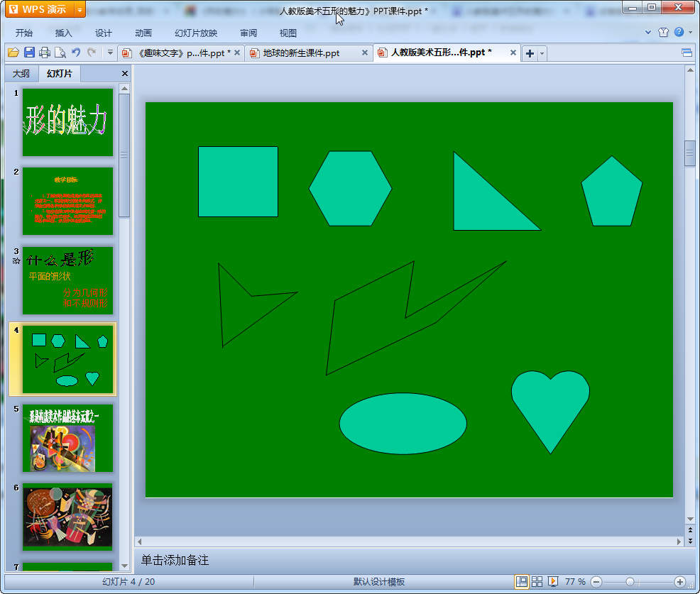Click the animation star icon beside slide 3
Viewport: 700px width, 594px height.
click(16, 260)
